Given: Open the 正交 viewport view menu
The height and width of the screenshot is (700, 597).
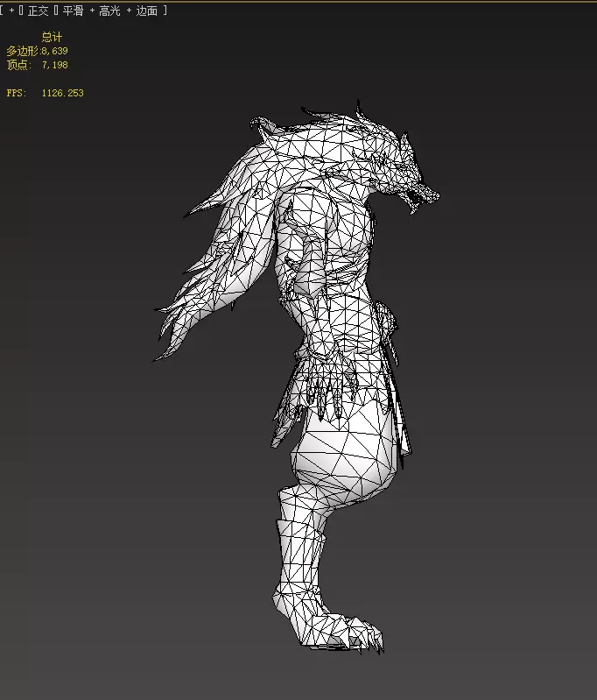Looking at the screenshot, I should point(38,11).
